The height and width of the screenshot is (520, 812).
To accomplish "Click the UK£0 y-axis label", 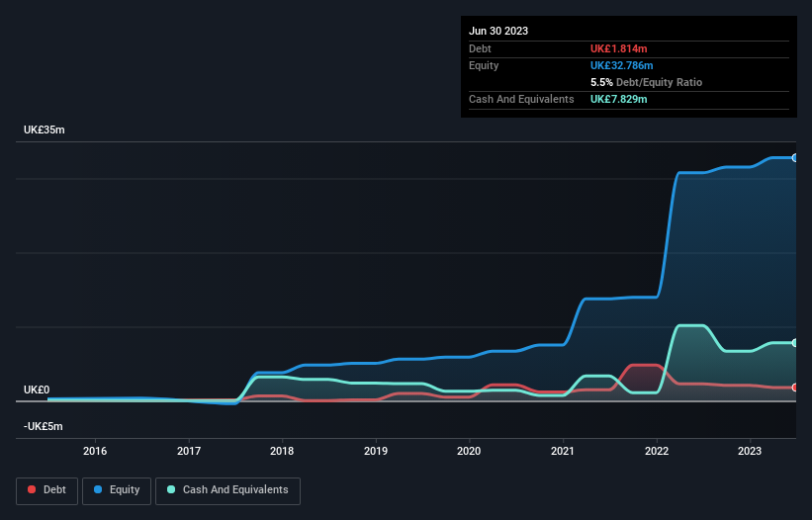I will click(x=37, y=390).
